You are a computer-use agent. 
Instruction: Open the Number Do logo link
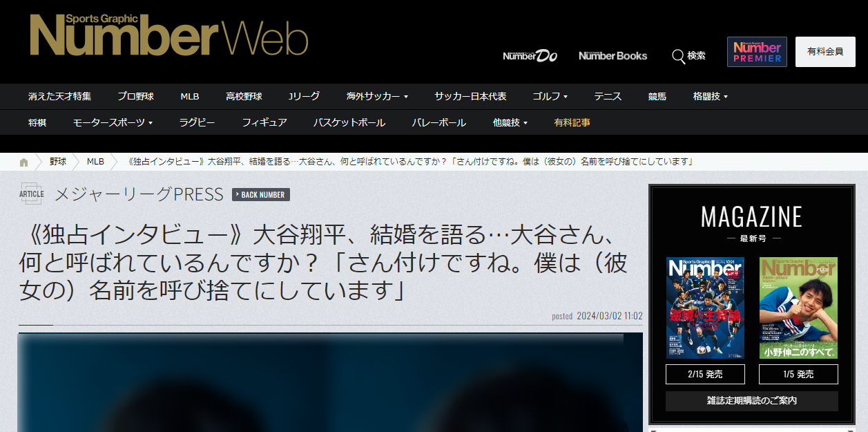(x=530, y=56)
